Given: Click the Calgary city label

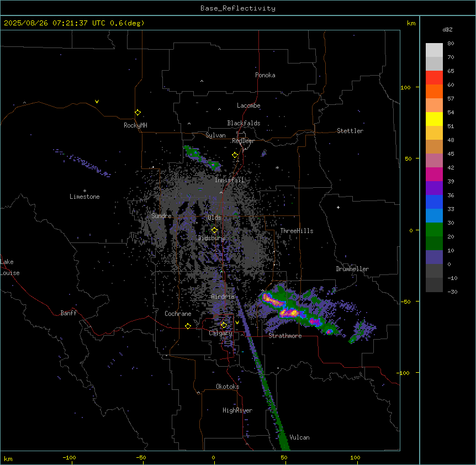Looking at the screenshot, I should 221,333.
